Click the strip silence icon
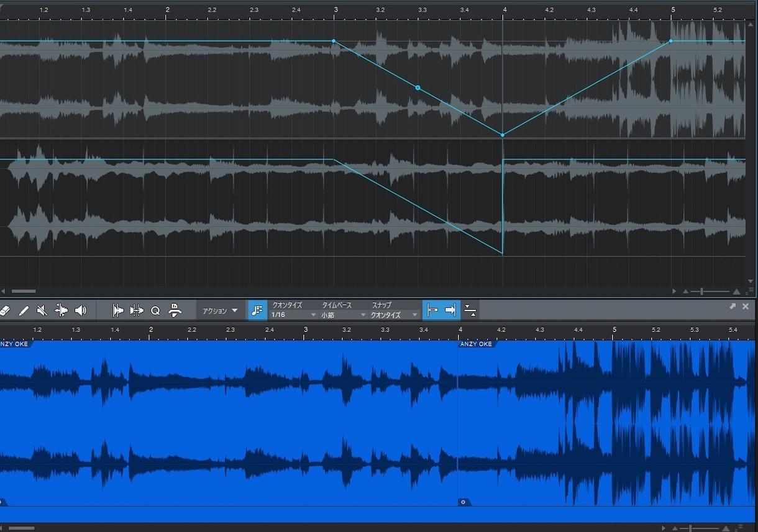This screenshot has height=532, width=758. pos(137,310)
